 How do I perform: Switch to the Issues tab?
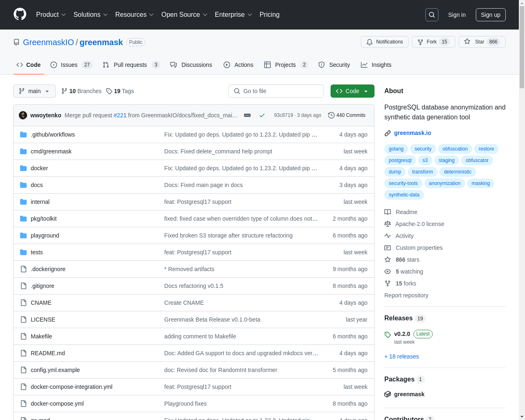(71, 65)
